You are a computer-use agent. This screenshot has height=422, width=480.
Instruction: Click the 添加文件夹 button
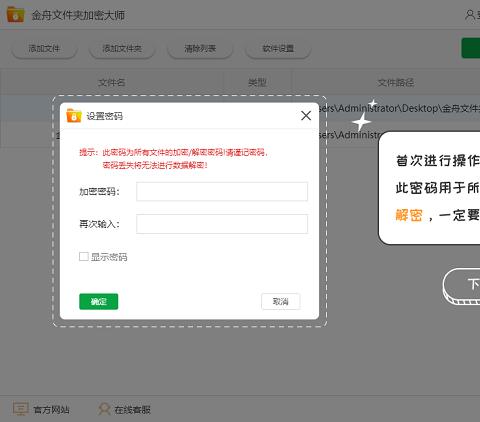coord(122,49)
